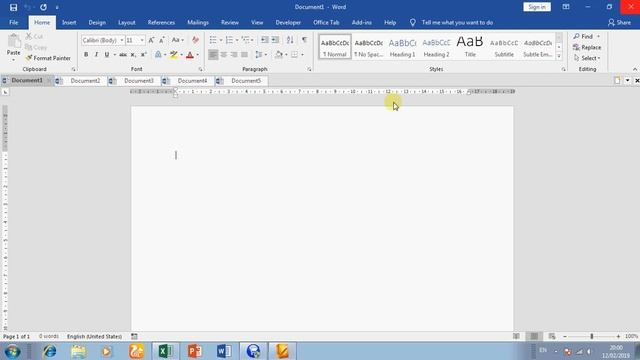Open the References tab
640x360 pixels.
pyautogui.click(x=161, y=22)
